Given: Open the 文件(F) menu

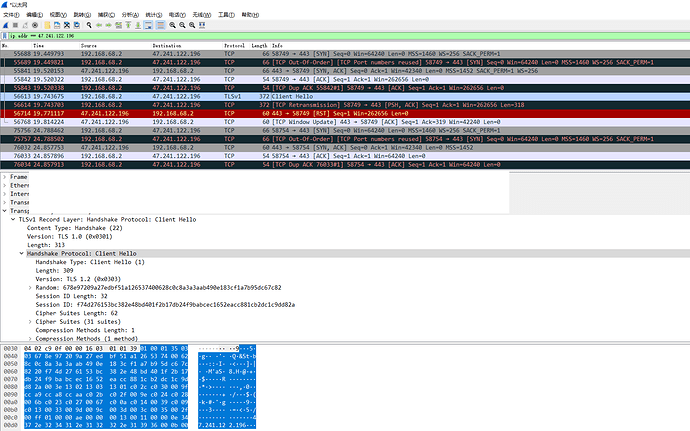Looking at the screenshot, I should pyautogui.click(x=11, y=16).
